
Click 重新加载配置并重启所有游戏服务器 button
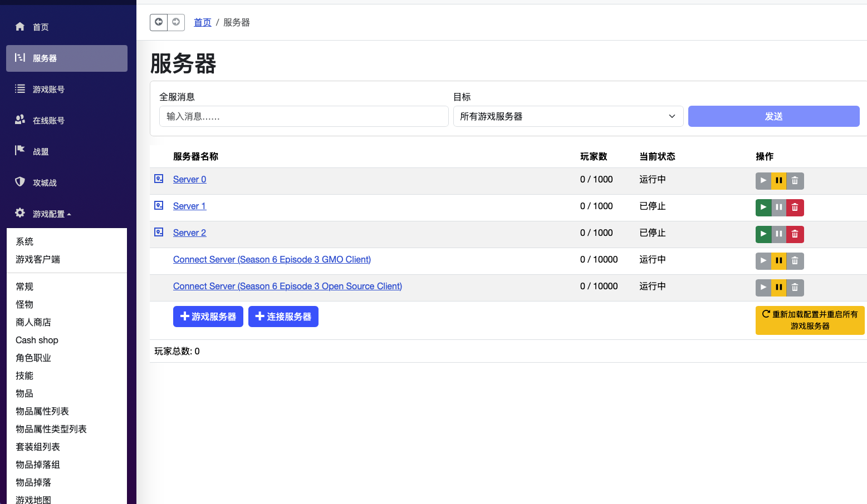(x=810, y=320)
